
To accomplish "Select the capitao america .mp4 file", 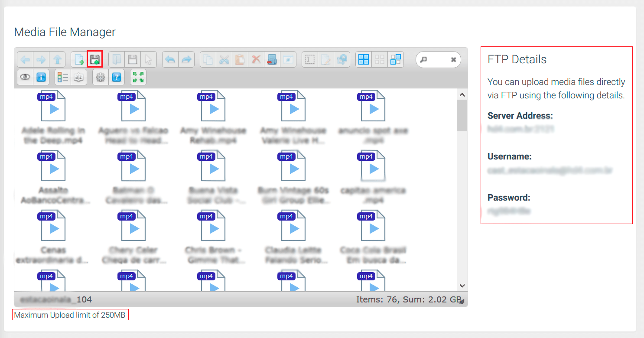I will point(373,178).
